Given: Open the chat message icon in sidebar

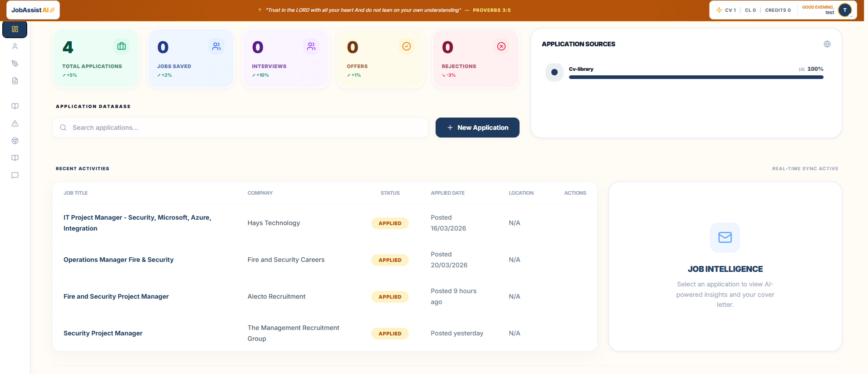Looking at the screenshot, I should click(x=15, y=175).
